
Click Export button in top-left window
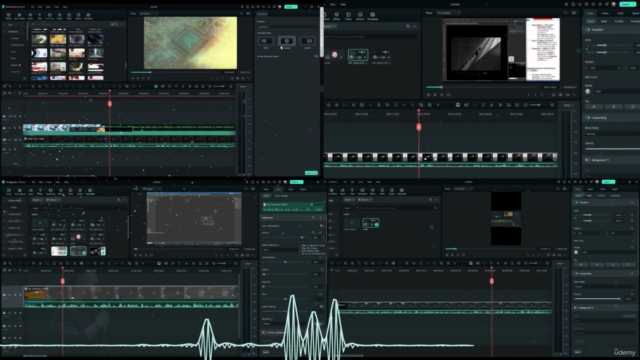tap(291, 7)
